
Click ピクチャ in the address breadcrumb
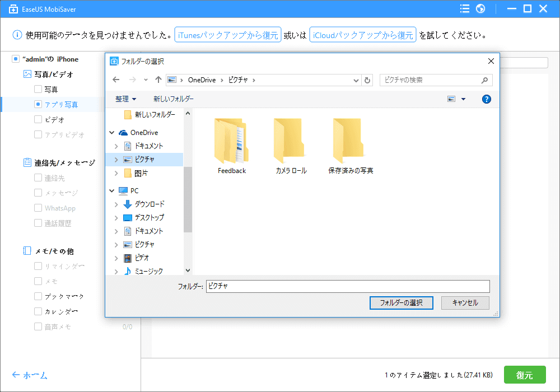pyautogui.click(x=238, y=80)
